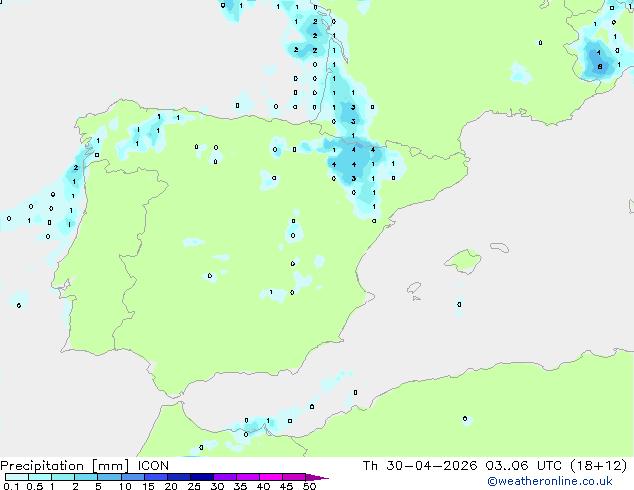Click the weatheronline.co.uk copyright link
This screenshot has height=490, width=634.
tap(550, 481)
